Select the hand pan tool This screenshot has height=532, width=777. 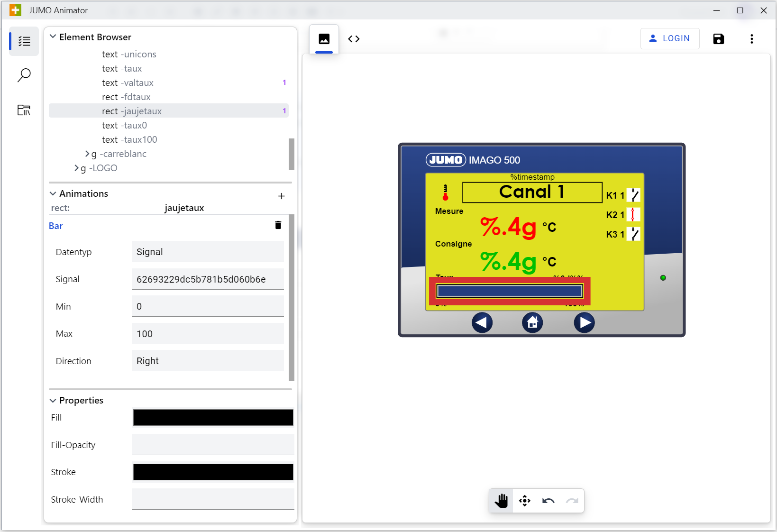coord(501,501)
